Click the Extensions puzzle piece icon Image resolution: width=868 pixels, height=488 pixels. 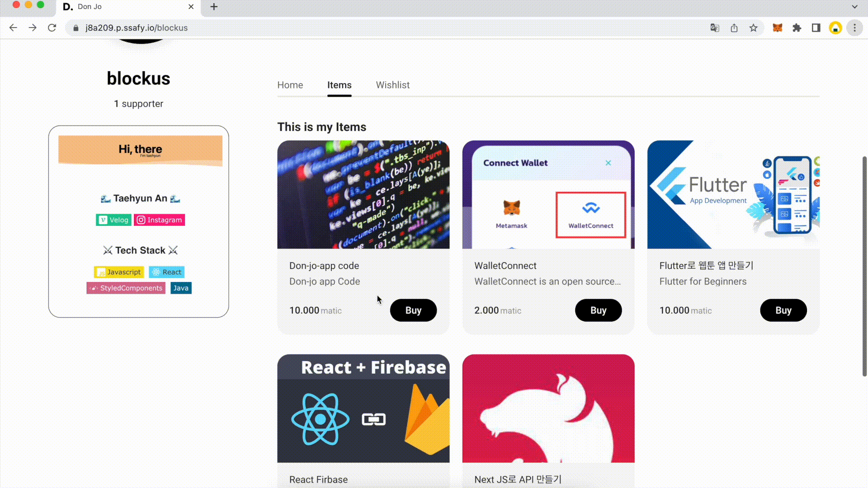[797, 28]
